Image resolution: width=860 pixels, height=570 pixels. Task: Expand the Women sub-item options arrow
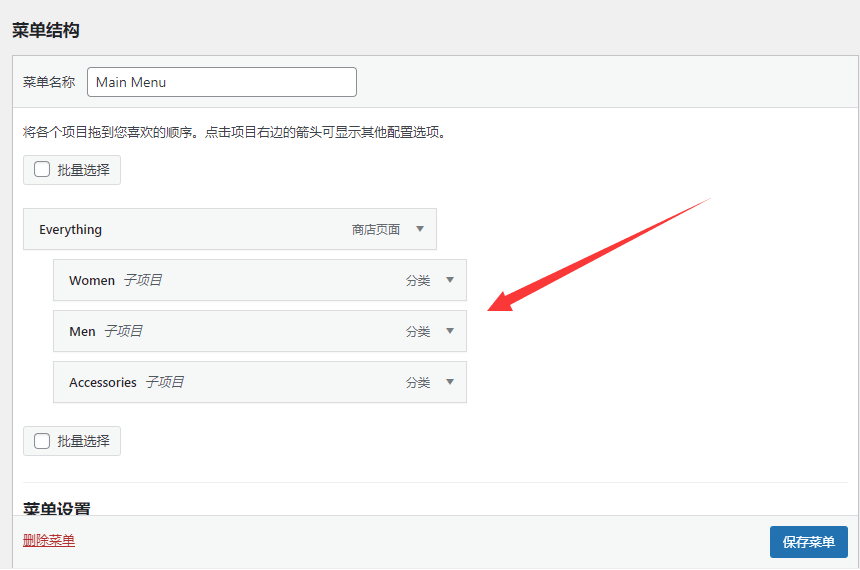450,280
